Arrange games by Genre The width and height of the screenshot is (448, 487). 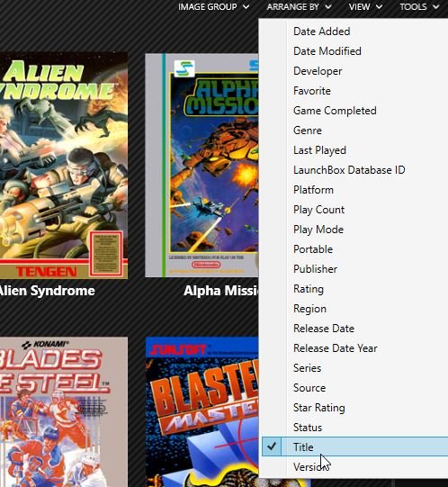pos(354,131)
